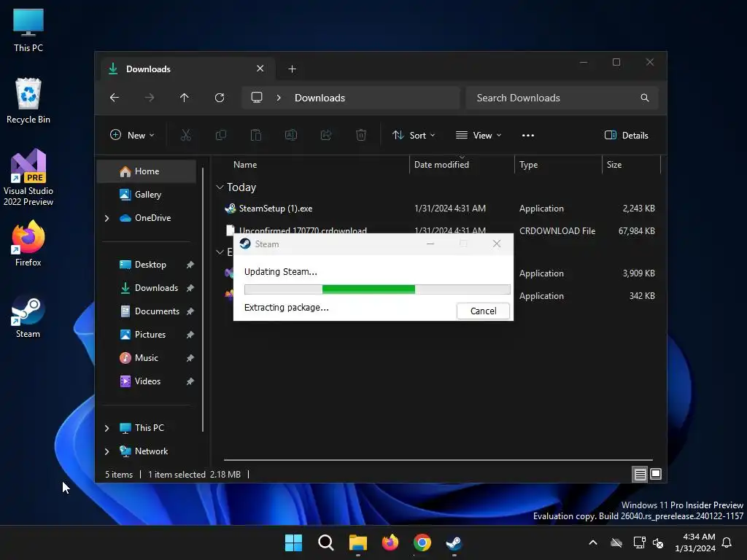
Task: Toggle the Details pane
Action: click(x=626, y=135)
